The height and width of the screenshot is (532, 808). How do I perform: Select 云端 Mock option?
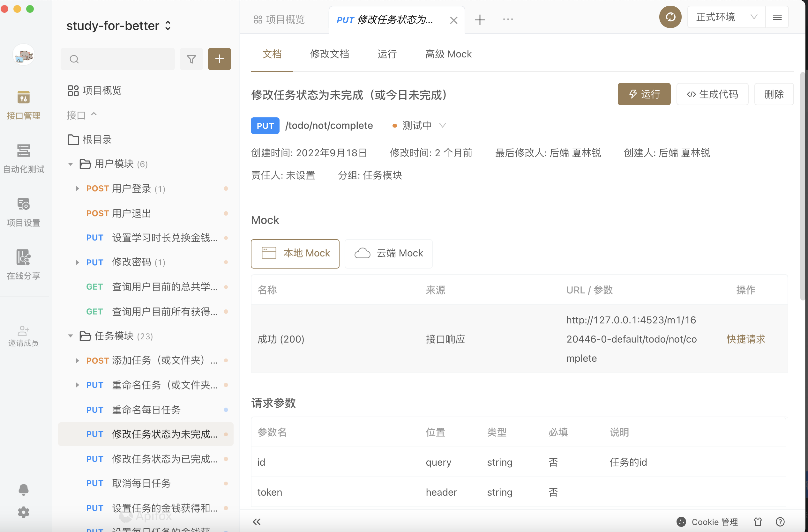pos(388,254)
